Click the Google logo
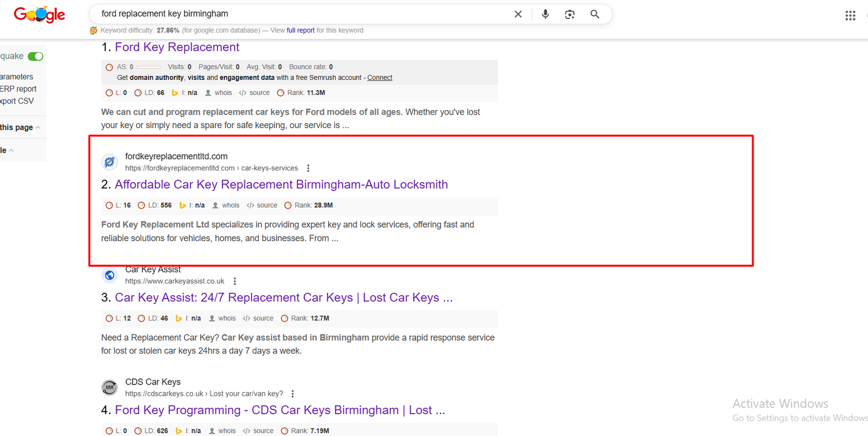Viewport: 868px width, 436px height. tap(40, 15)
